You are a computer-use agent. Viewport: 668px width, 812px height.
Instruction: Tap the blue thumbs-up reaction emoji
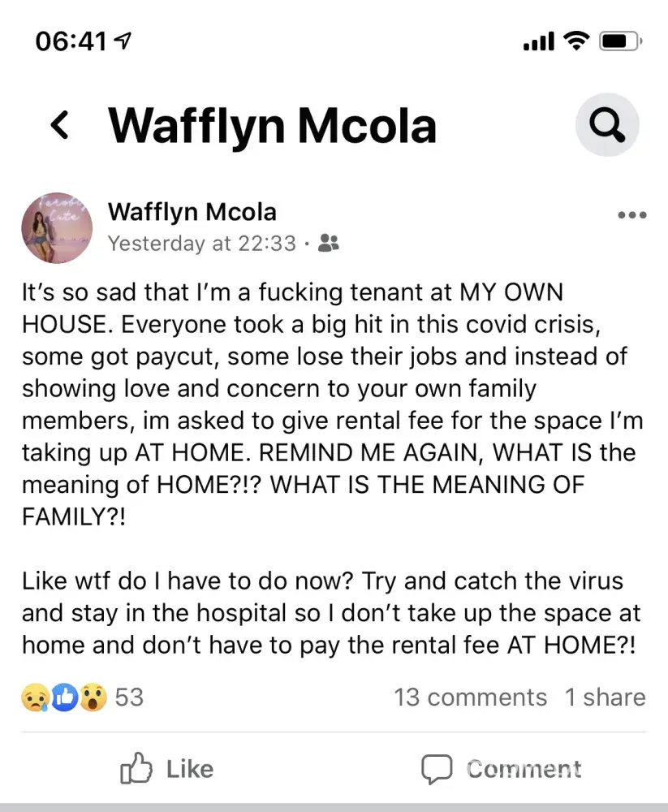64,698
